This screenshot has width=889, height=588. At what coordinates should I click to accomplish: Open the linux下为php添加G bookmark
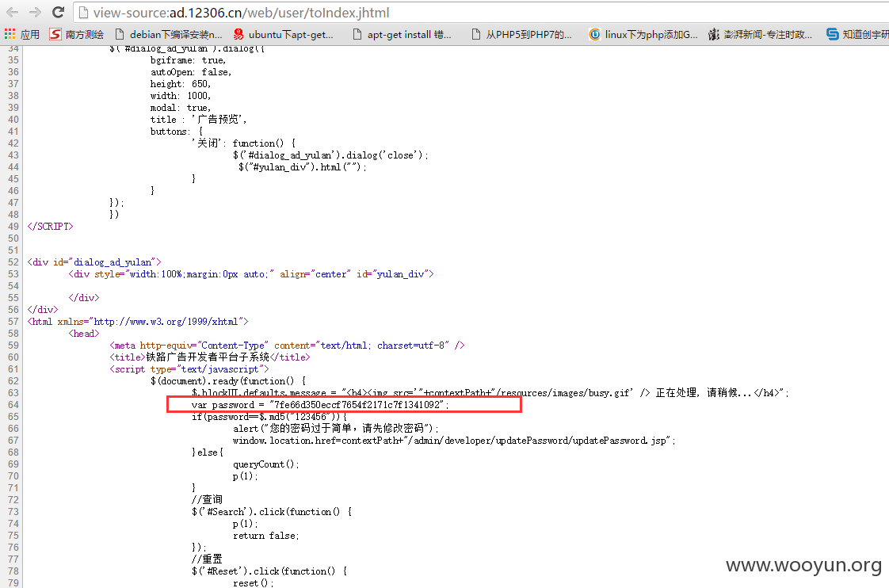(x=643, y=35)
